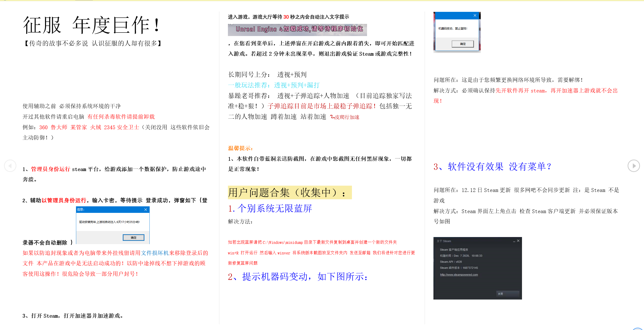Minimize the 关于 Steam window
Image resolution: width=644 pixels, height=330 pixels.
tap(514, 241)
